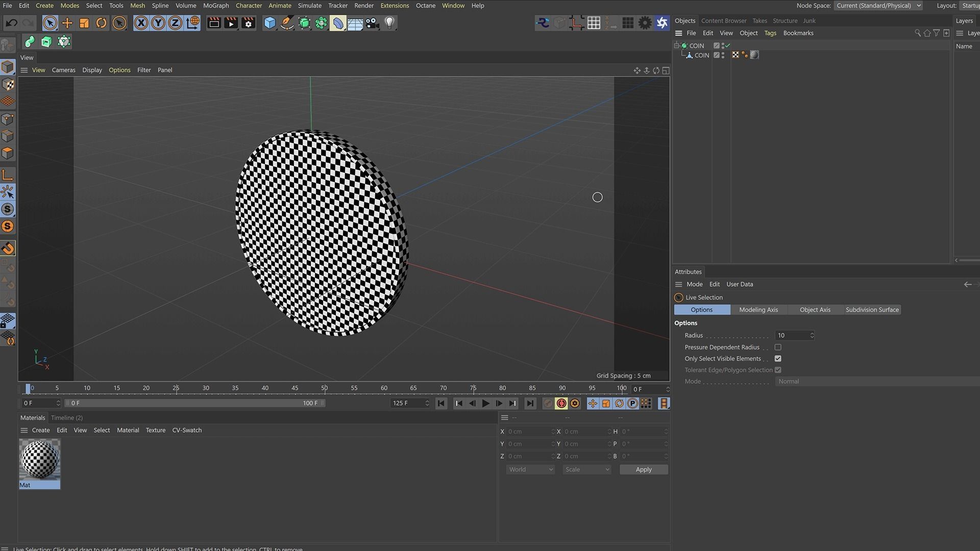Viewport: 980px width, 551px height.
Task: Toggle the green enable checkmark on parent COIN
Action: pyautogui.click(x=728, y=46)
